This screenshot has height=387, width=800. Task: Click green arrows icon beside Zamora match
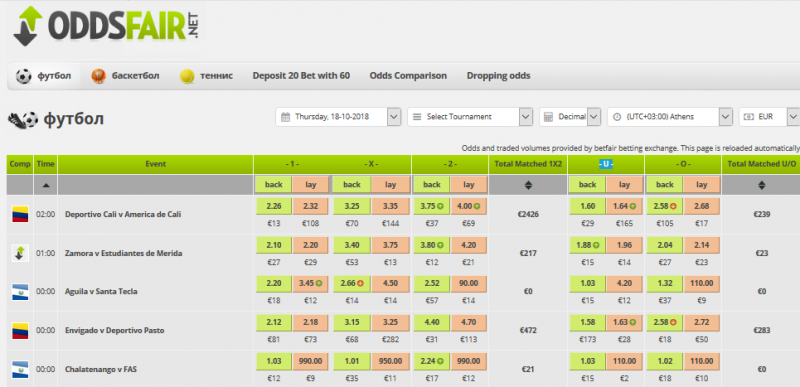pyautogui.click(x=20, y=253)
